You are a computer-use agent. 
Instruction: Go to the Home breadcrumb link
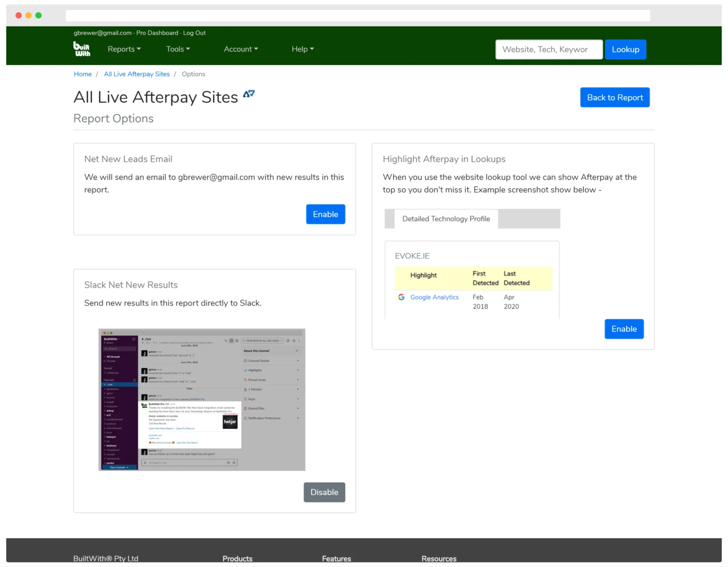[x=83, y=74]
